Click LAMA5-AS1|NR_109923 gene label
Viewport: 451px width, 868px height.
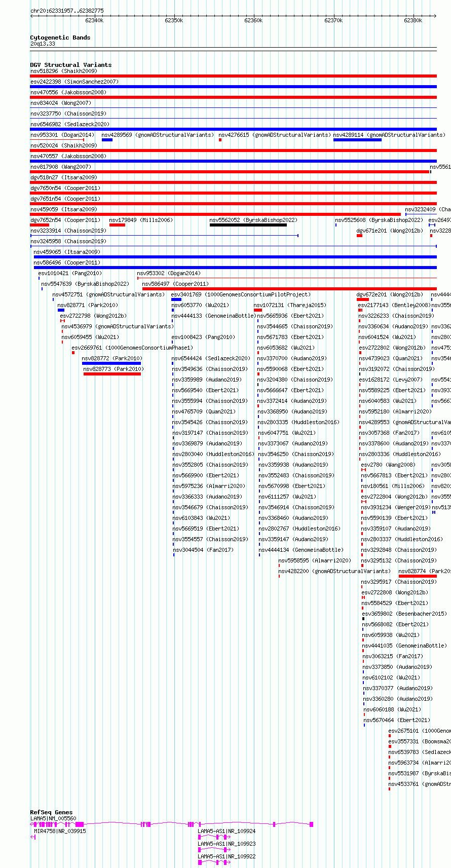click(227, 844)
